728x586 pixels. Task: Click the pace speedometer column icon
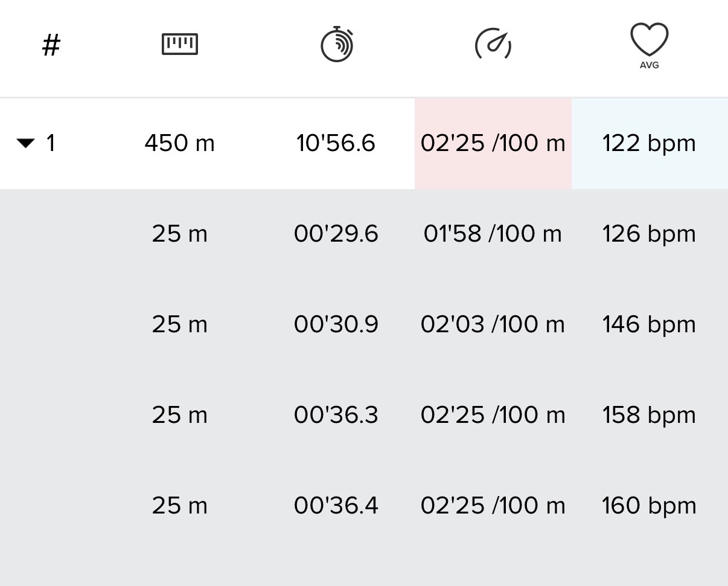[x=493, y=44]
